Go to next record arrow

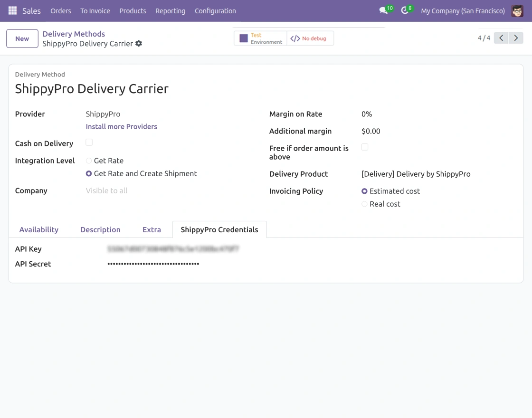[x=516, y=38]
